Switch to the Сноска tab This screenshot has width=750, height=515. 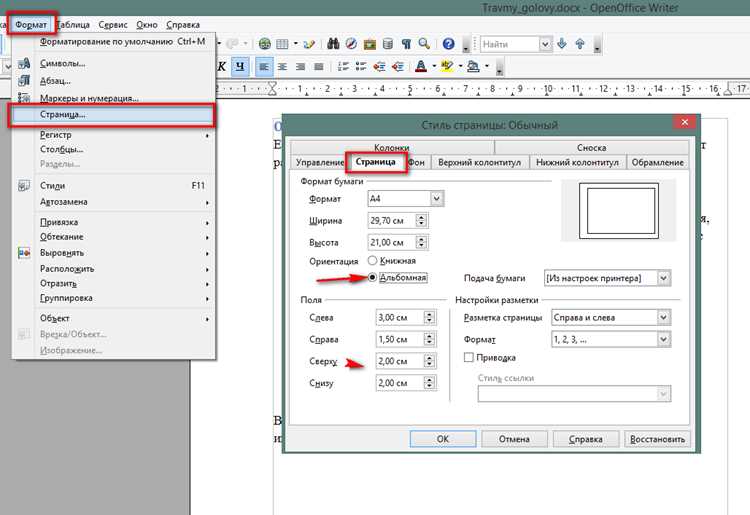coord(592,147)
